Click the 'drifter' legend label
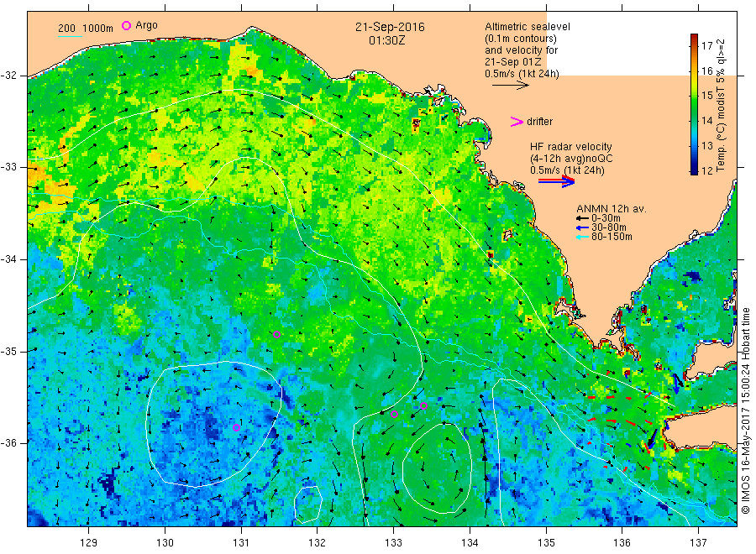 tap(539, 122)
